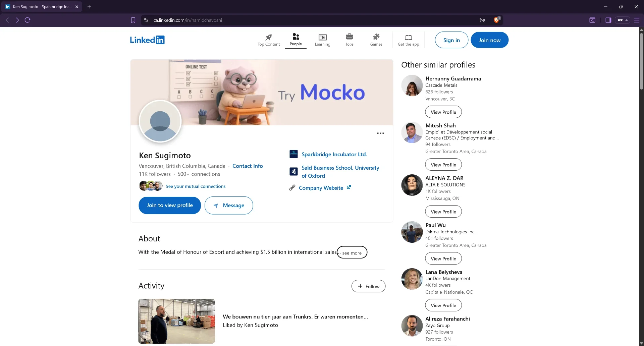Click the Join now button
Viewport: 644px width, 346px height.
[489, 40]
